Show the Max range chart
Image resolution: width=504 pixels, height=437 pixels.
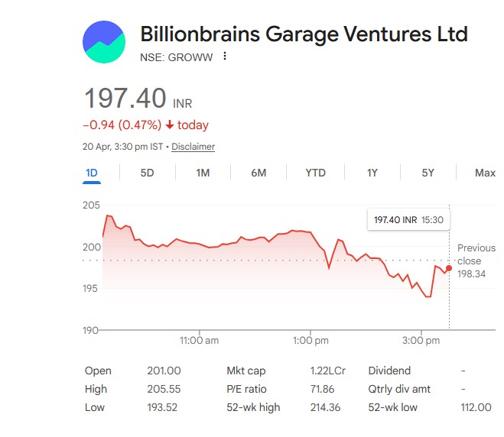[485, 173]
